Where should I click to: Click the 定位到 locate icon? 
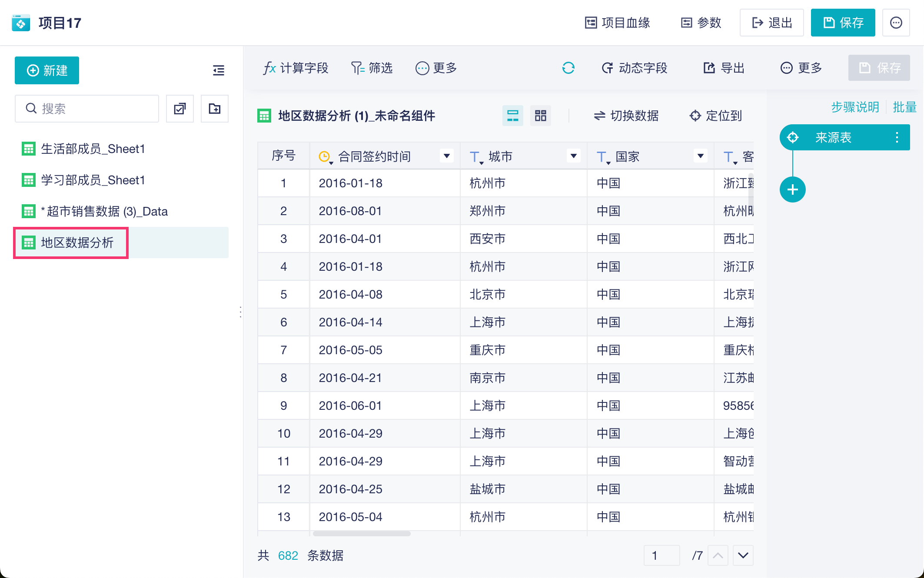point(695,116)
